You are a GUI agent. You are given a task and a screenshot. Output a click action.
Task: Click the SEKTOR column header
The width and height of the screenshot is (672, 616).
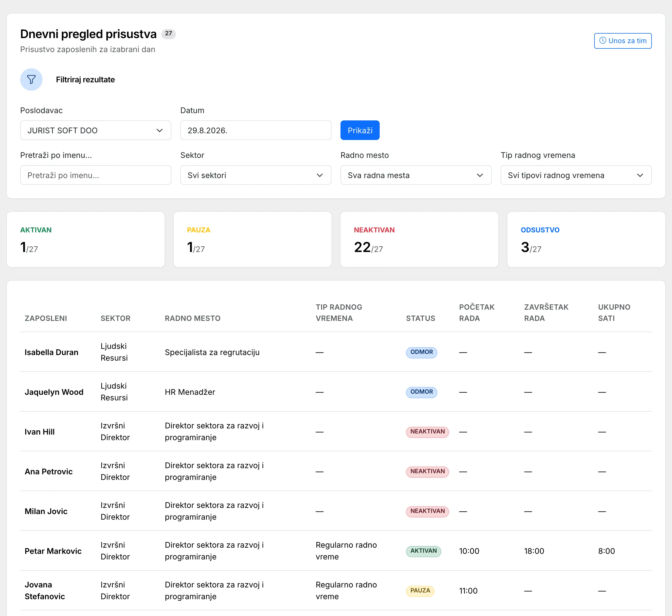(x=115, y=318)
